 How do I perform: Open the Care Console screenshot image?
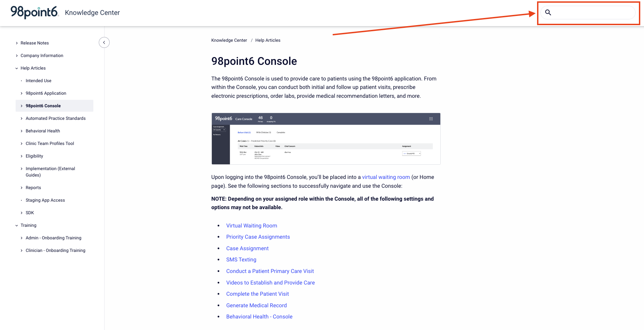tap(326, 139)
